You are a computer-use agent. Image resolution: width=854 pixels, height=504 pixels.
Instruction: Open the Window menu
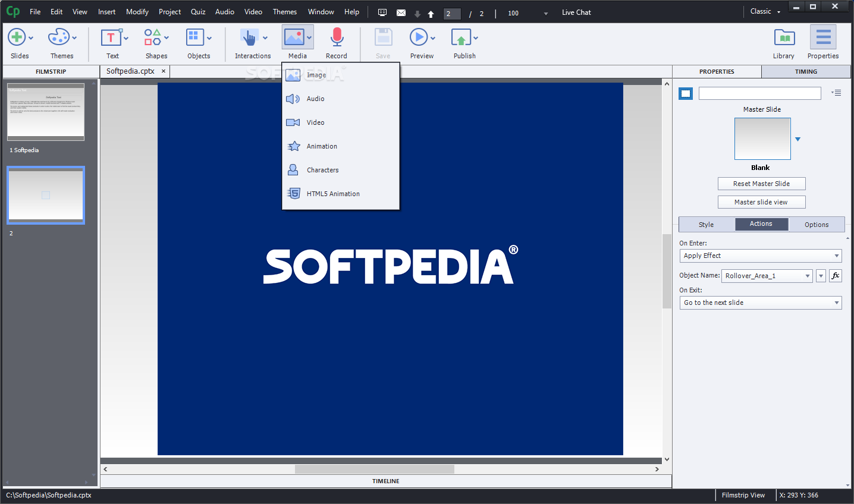[321, 12]
